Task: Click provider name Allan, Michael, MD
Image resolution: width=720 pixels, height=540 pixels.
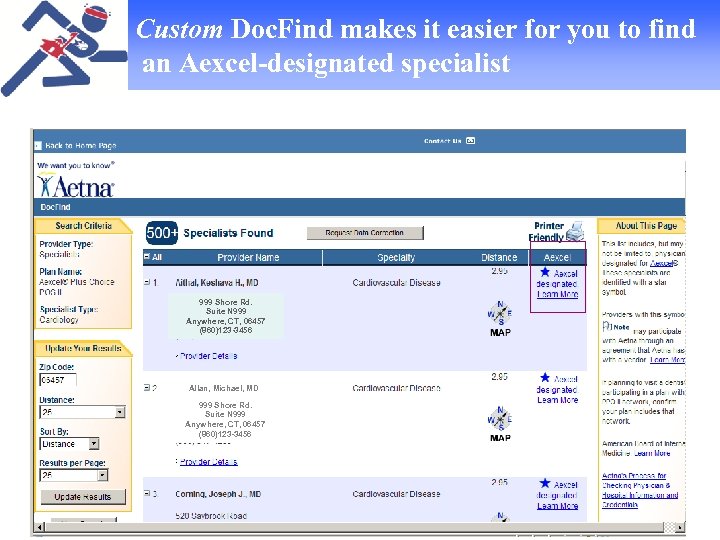Action: pyautogui.click(x=224, y=388)
